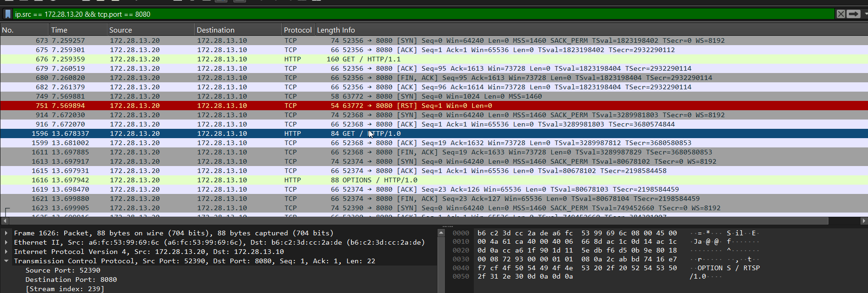This screenshot has height=293, width=868.
Task: Edit the ip.src display filter field
Action: point(424,14)
